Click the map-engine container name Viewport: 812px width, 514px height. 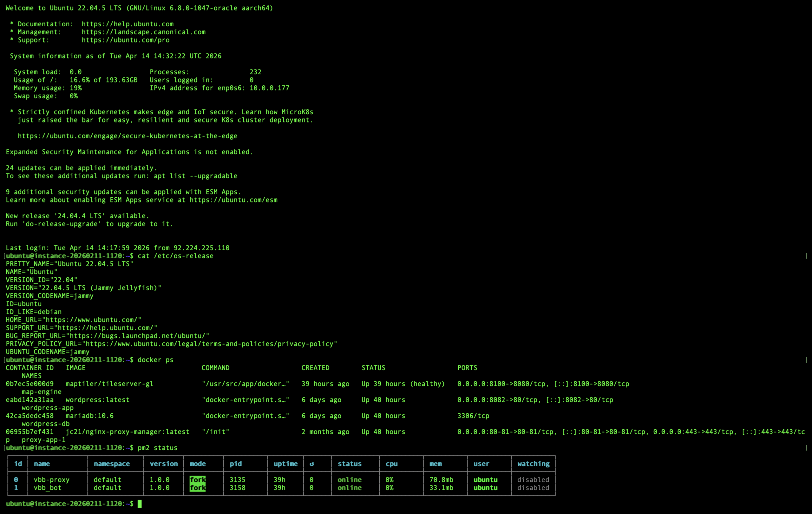click(x=42, y=392)
